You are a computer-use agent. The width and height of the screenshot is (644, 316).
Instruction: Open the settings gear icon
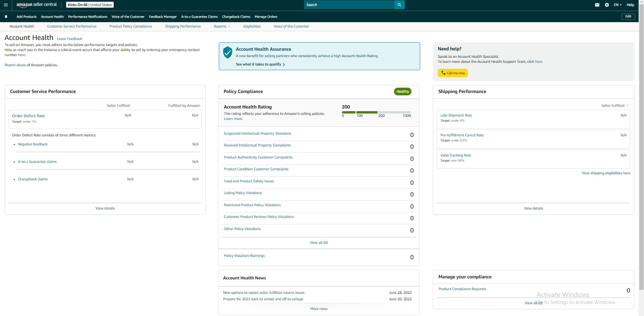607,5
